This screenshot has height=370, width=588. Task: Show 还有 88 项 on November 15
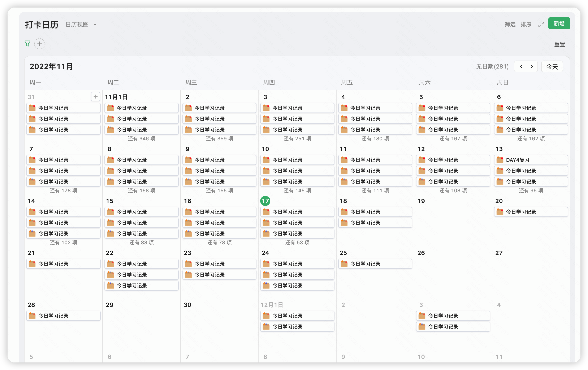(x=142, y=242)
